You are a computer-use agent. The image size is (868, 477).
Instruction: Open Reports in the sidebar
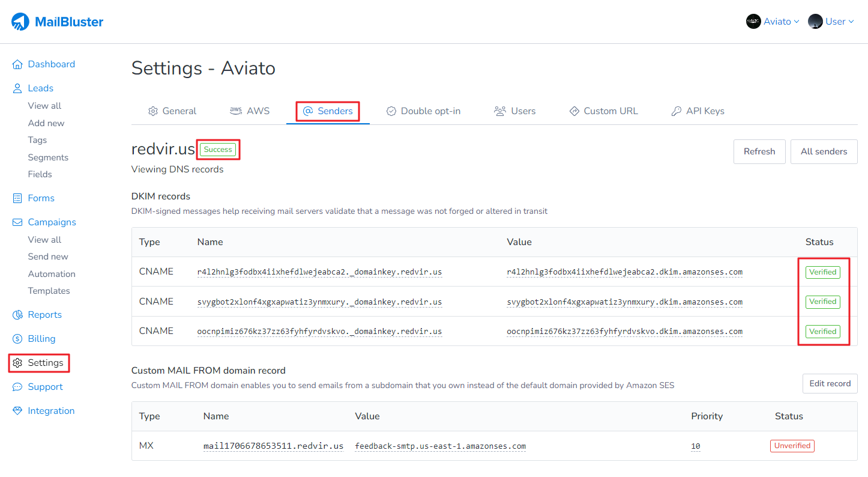pos(44,315)
